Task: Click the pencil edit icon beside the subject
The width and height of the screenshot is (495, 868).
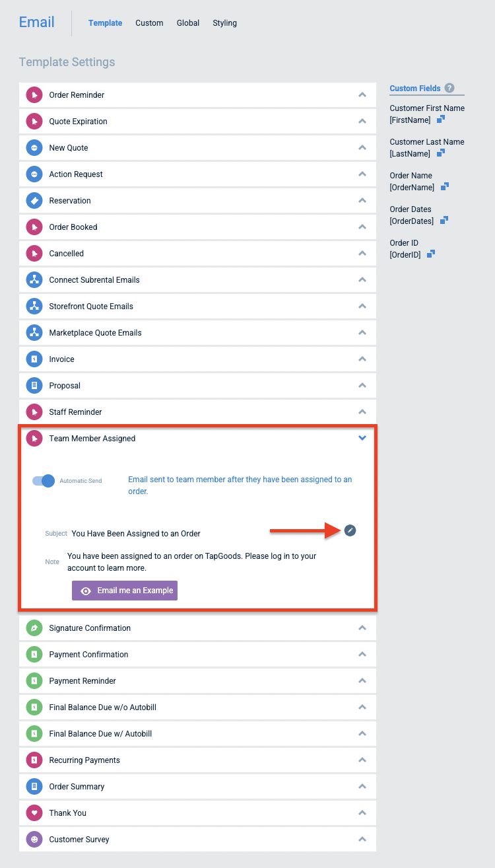Action: tap(350, 530)
